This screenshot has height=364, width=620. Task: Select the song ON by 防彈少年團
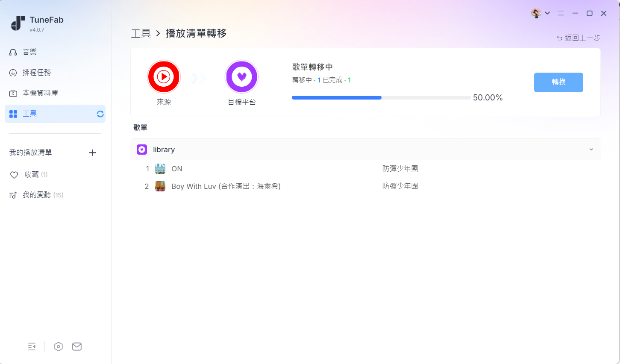click(x=177, y=169)
